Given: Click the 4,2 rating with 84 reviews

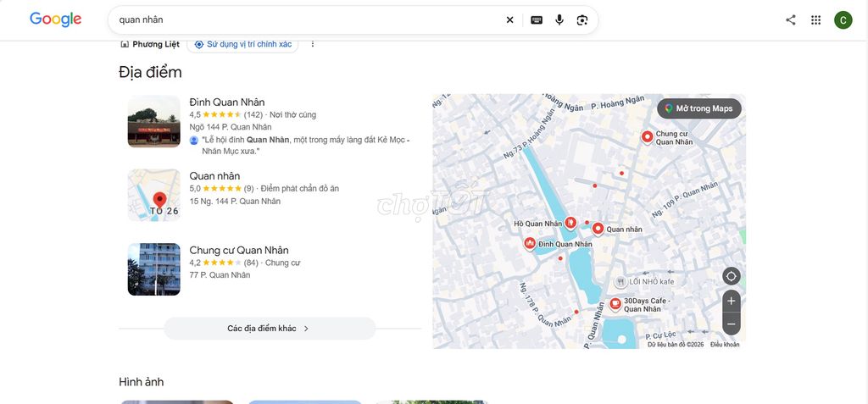Looking at the screenshot, I should click(x=224, y=263).
